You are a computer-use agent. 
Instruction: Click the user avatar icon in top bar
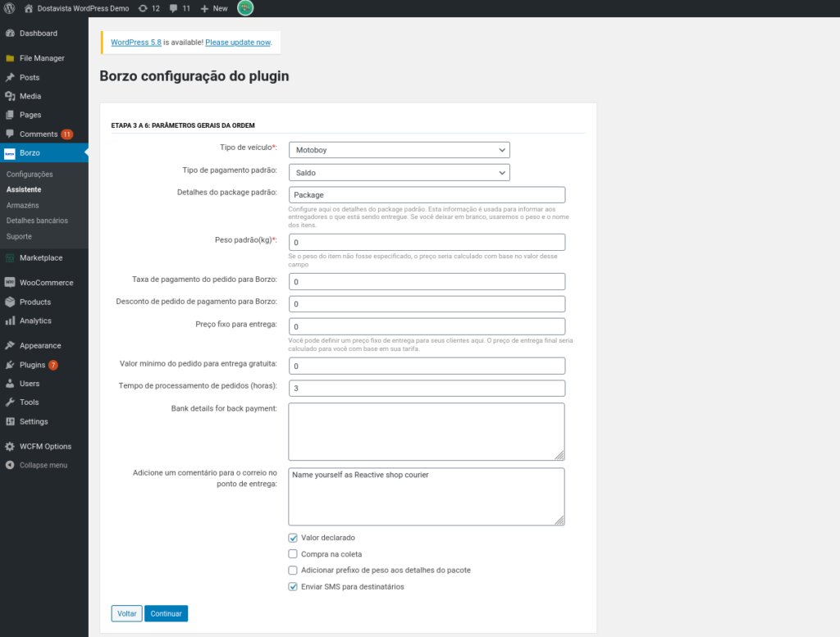coord(245,8)
